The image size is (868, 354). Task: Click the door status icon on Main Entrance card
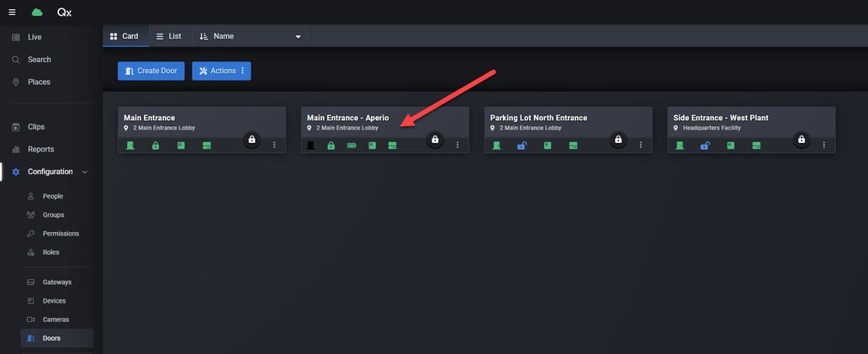pos(130,145)
